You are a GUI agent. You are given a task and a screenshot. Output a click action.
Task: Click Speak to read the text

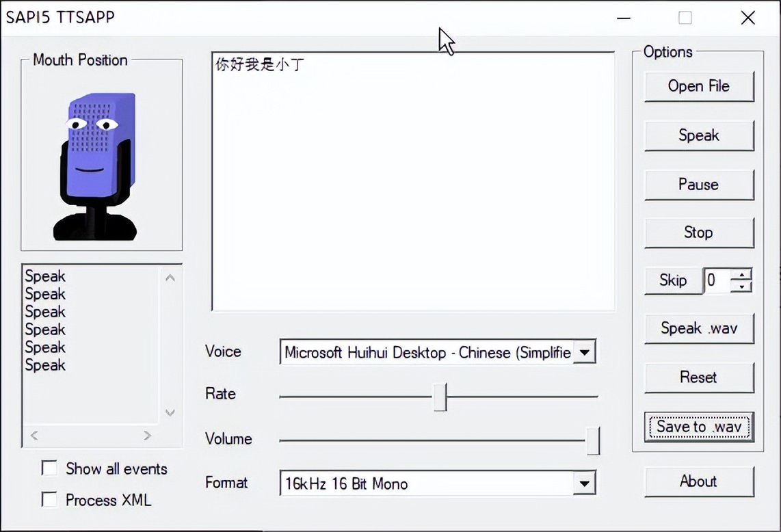coord(698,135)
